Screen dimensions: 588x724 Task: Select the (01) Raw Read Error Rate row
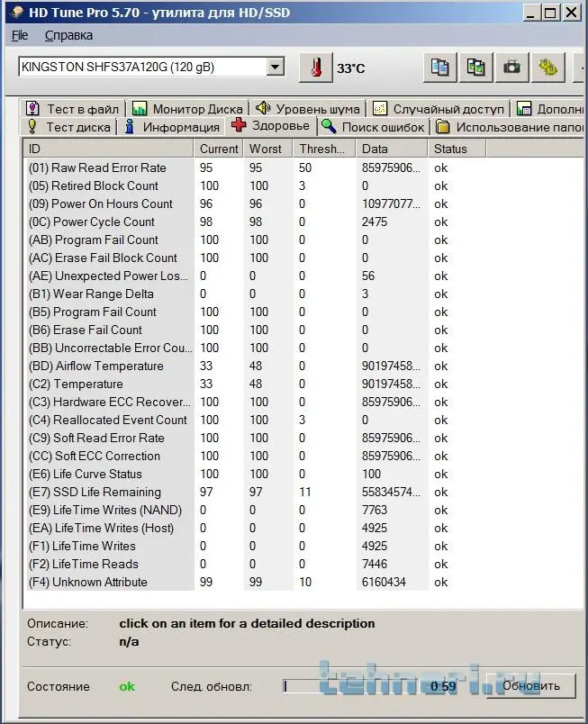[303, 167]
